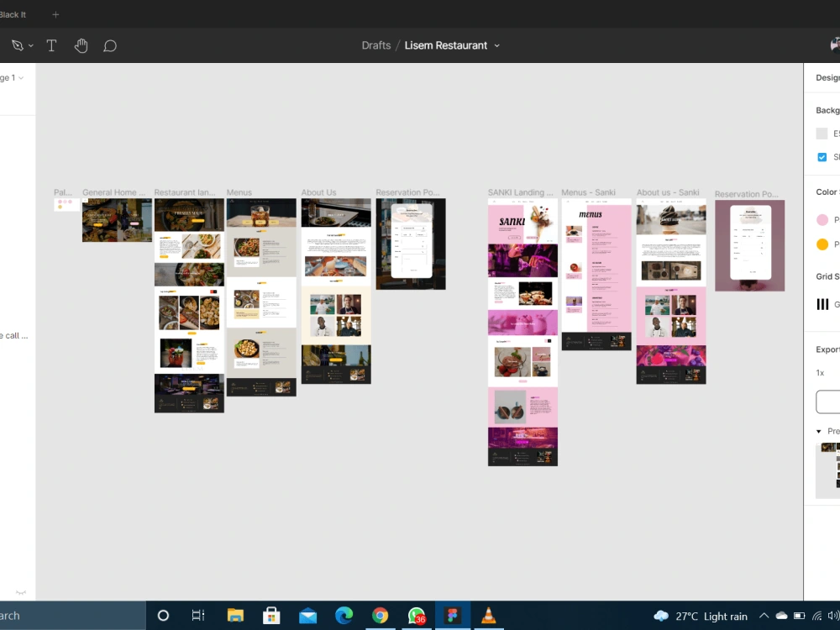
Task: Open VLC media player from taskbar
Action: coord(489,616)
